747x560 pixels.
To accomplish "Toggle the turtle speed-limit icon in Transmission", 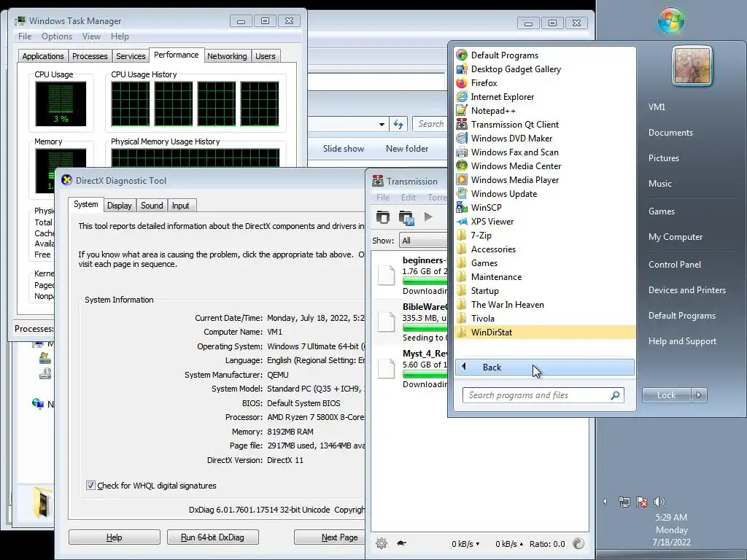I will 401,542.
